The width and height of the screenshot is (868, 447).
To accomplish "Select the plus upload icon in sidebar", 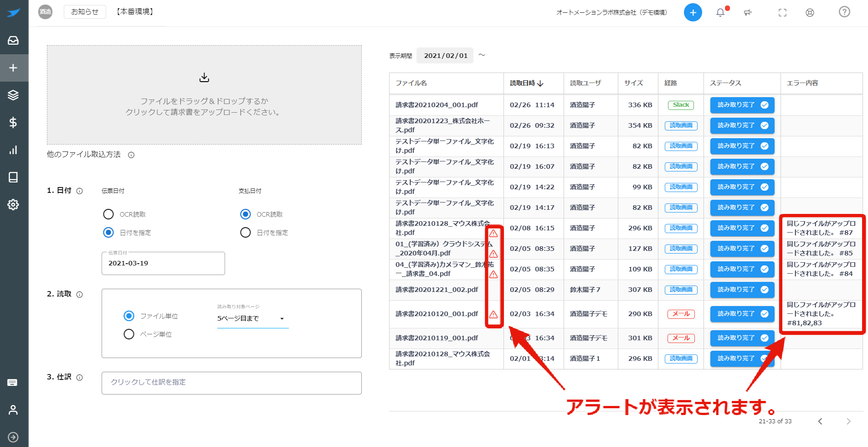I will click(13, 68).
